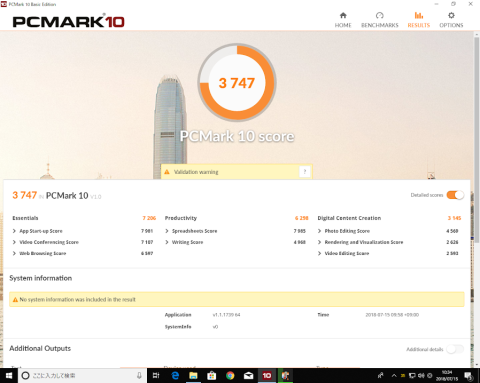Screen dimensions: 480x383
Task: Toggle the Detailed scores switch off
Action: (x=455, y=195)
